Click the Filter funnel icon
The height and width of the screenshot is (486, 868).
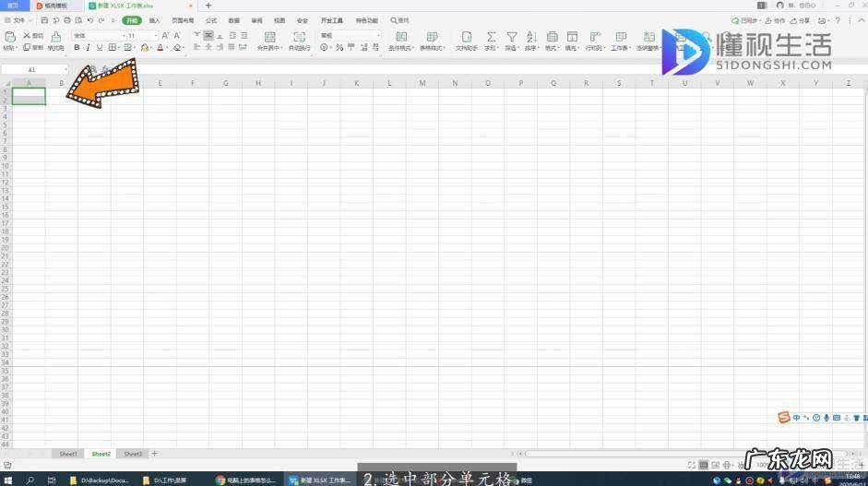[511, 41]
